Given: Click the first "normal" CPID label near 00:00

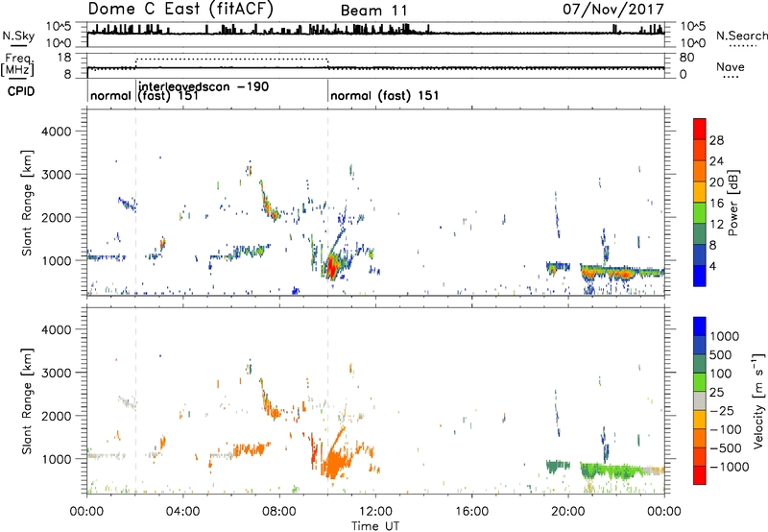Looking at the screenshot, I should click(x=110, y=95).
